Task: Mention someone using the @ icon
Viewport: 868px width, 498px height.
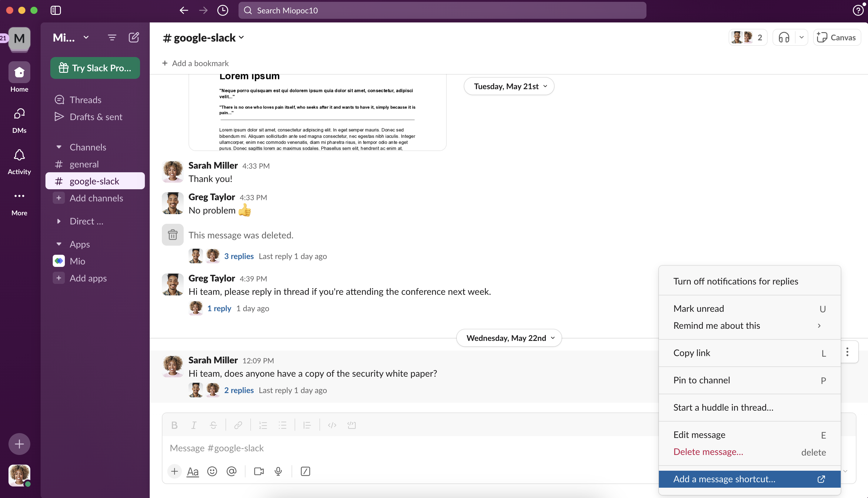Action: (231, 471)
